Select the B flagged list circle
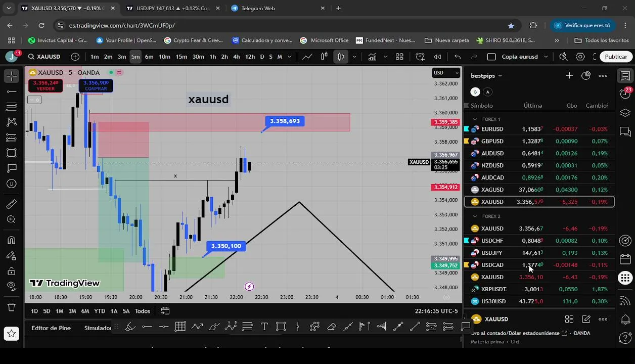 point(475,92)
